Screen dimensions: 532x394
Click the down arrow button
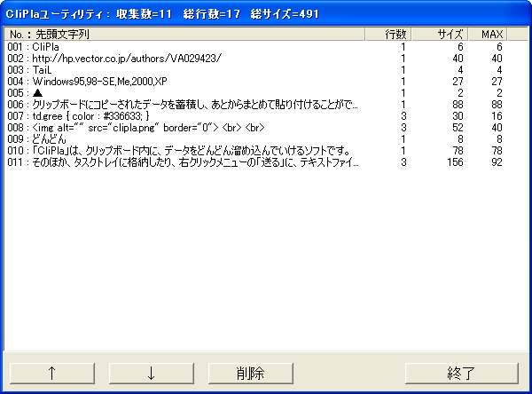point(152,373)
